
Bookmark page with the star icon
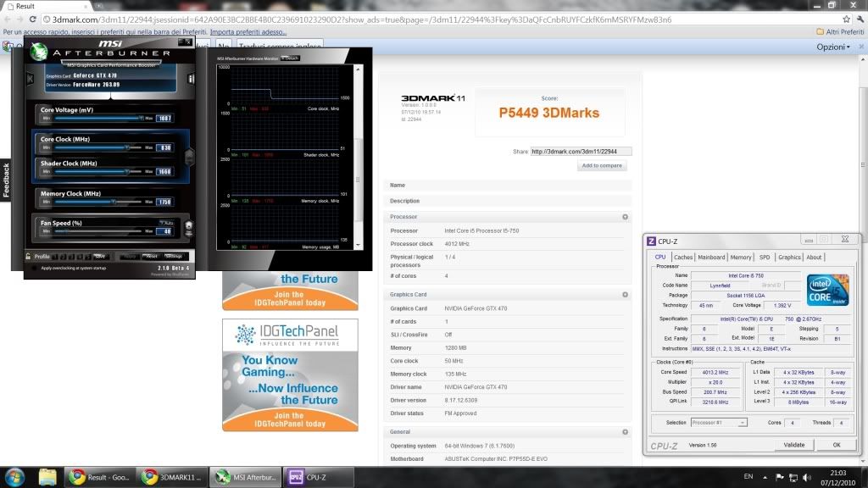(x=846, y=19)
